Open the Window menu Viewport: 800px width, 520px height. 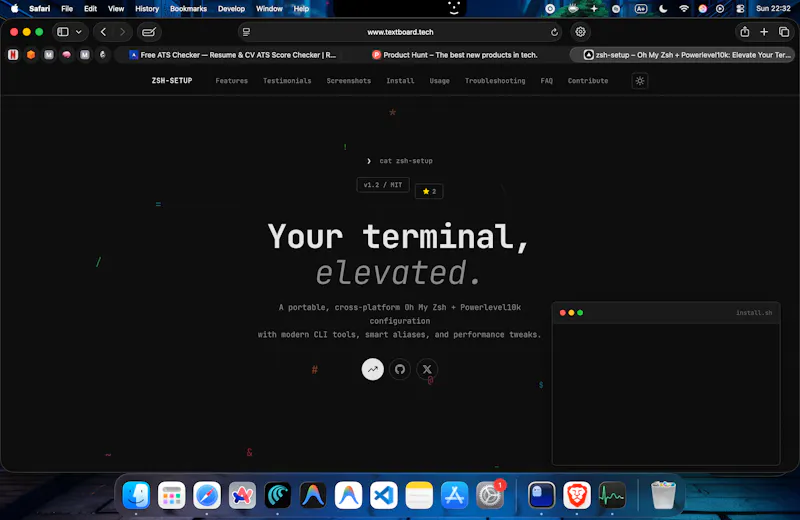tap(269, 8)
